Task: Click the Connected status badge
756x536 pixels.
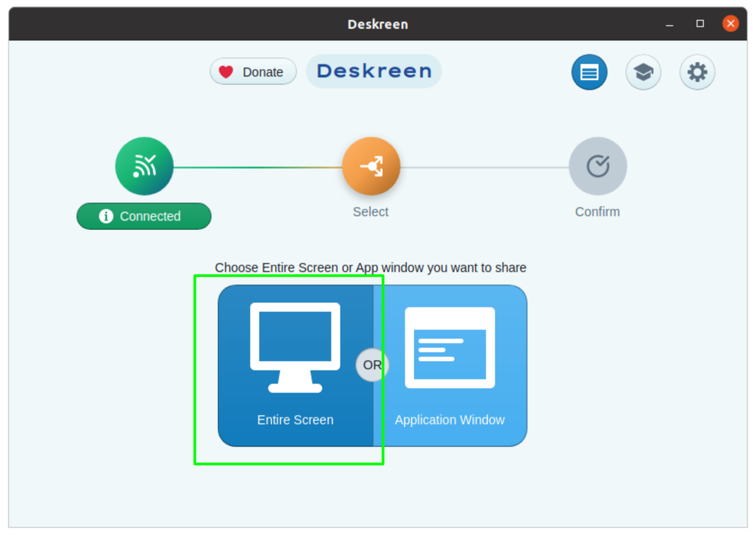Action: pyautogui.click(x=144, y=216)
